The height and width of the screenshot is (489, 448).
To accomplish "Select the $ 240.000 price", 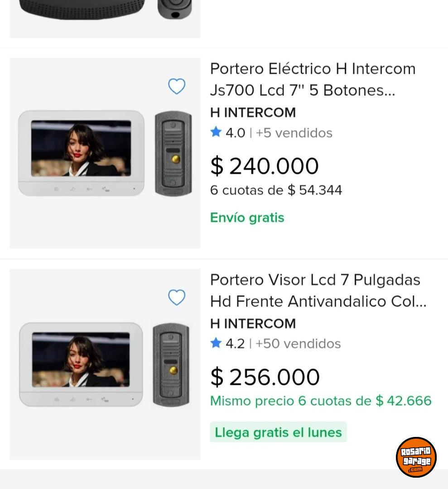I will [265, 166].
